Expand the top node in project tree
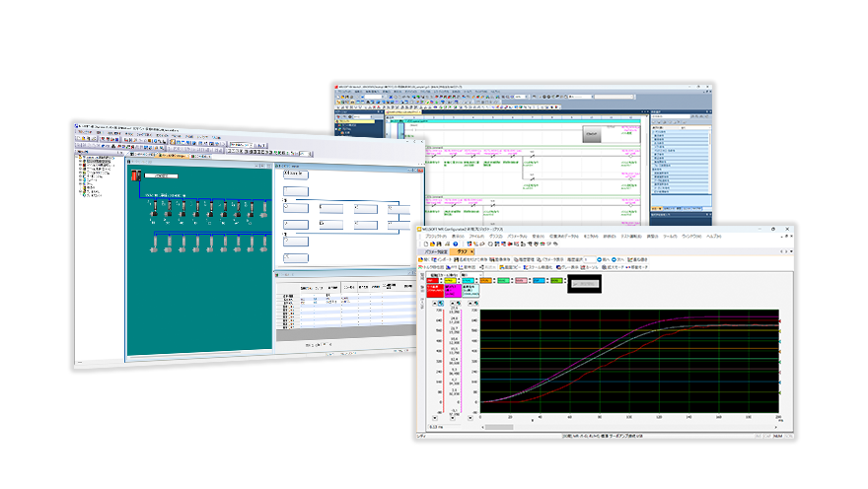 click(79, 157)
